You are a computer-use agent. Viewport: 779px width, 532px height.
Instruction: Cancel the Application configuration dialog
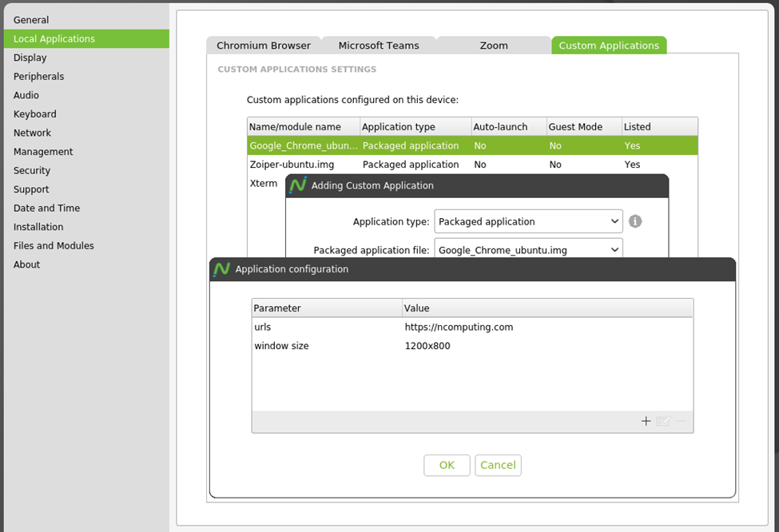click(498, 465)
